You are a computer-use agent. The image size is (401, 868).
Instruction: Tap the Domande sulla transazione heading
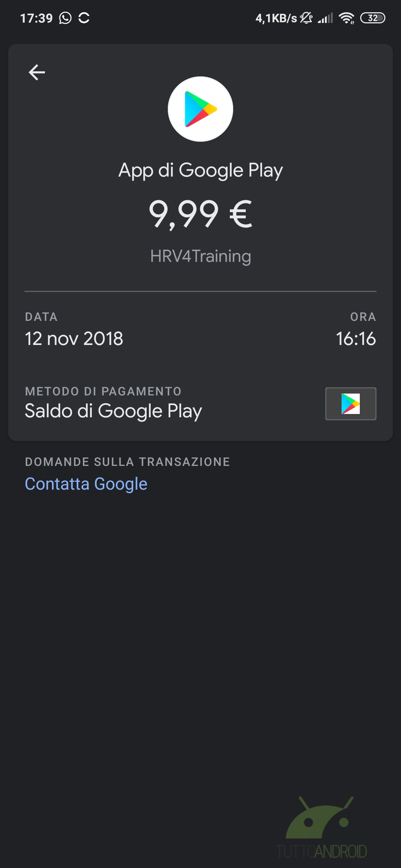pos(127,462)
